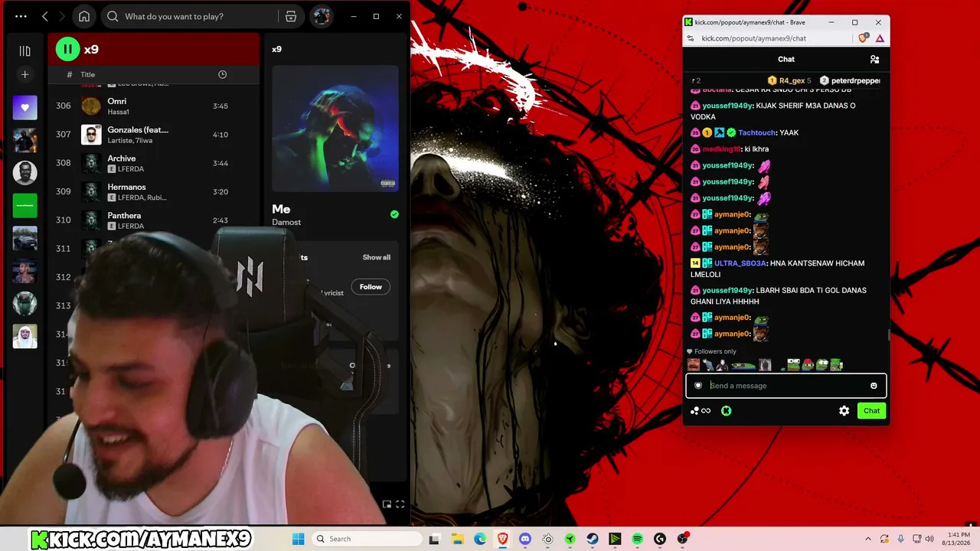Open Logitech G HUB from the taskbar
Screen dimensions: 980x551
(660, 539)
